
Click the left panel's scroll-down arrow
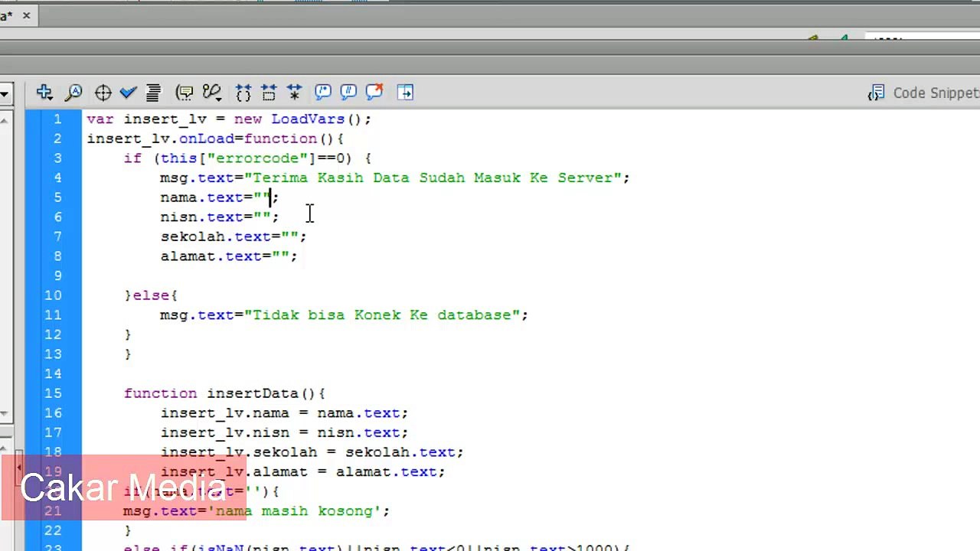[5, 414]
